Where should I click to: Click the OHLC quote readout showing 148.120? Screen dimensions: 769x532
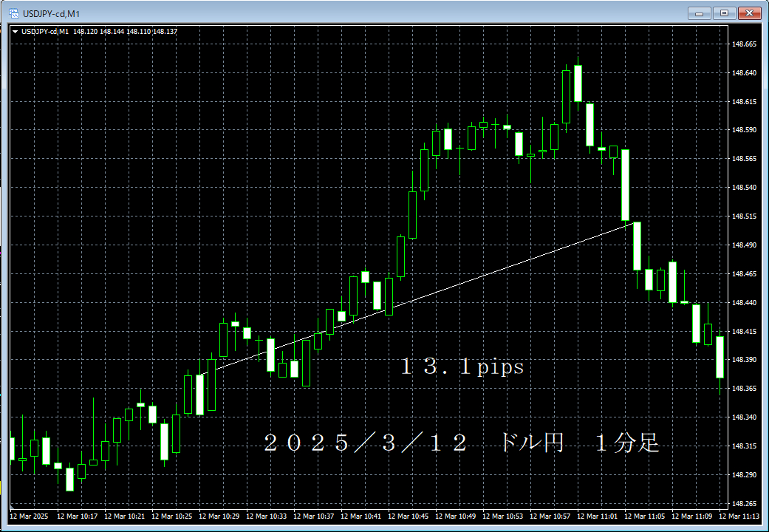[85, 33]
